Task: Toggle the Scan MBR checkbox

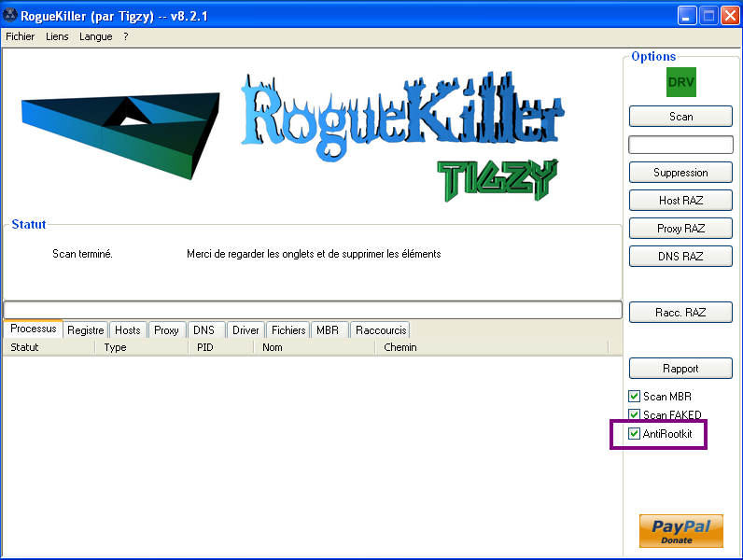Action: 634,396
